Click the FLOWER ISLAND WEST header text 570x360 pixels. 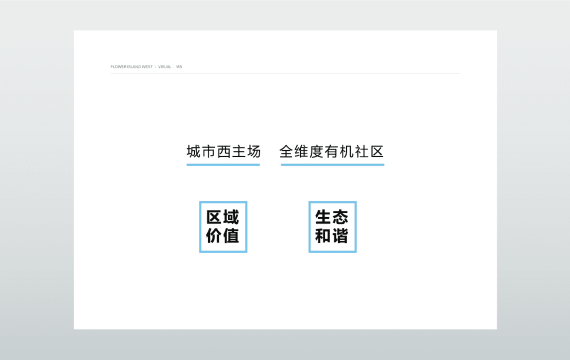point(132,67)
